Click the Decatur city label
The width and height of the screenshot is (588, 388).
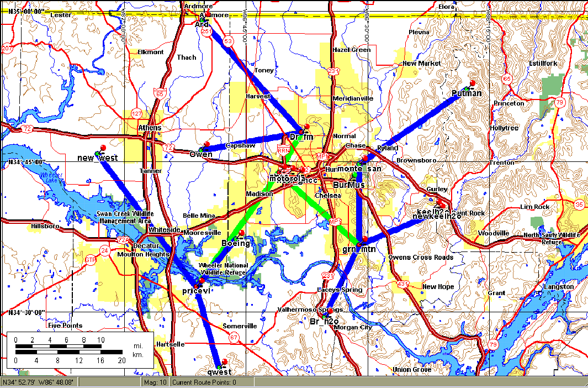coord(146,246)
